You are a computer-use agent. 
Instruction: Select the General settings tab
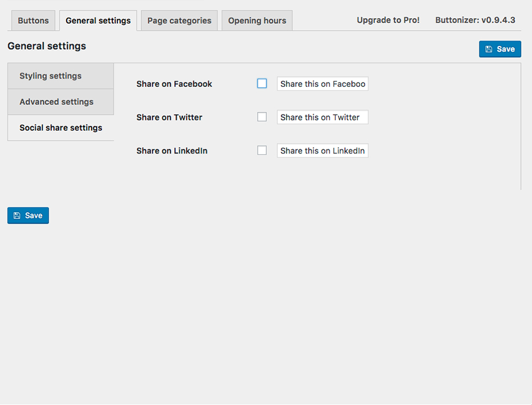[x=98, y=21]
